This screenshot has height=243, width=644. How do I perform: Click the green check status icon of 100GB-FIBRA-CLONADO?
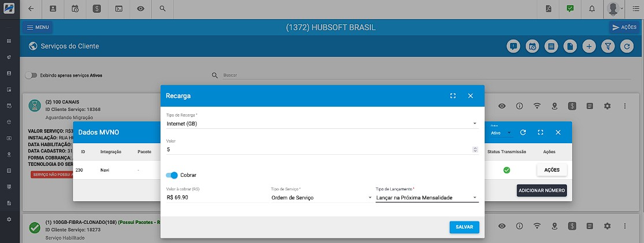(x=35, y=227)
